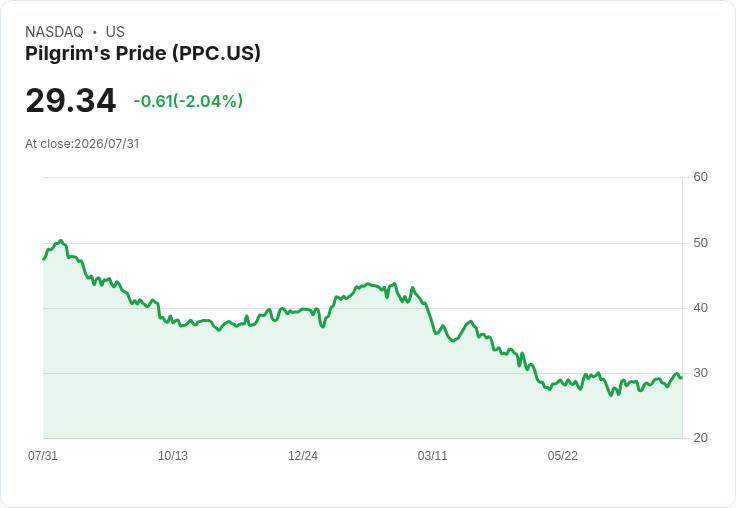Image resolution: width=736 pixels, height=508 pixels.
Task: Click the 30 y-axis price label
Action: [x=700, y=373]
